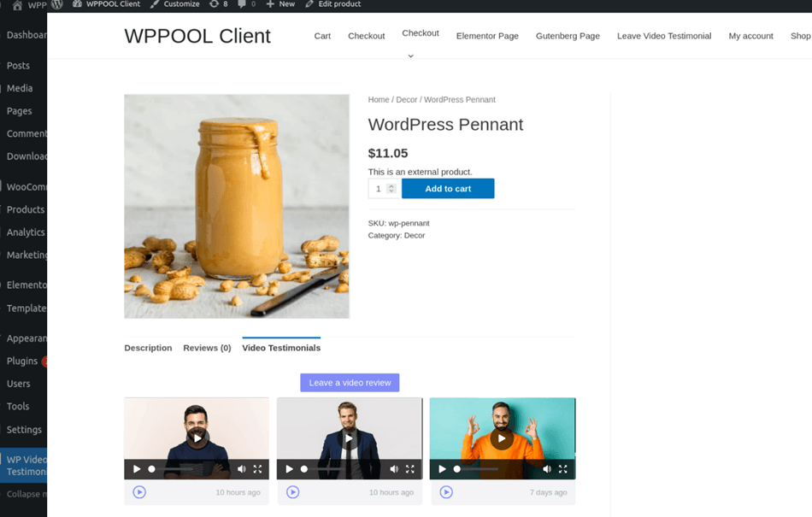The width and height of the screenshot is (812, 517).
Task: Play second testimonial via center play overlay
Action: [x=349, y=438]
